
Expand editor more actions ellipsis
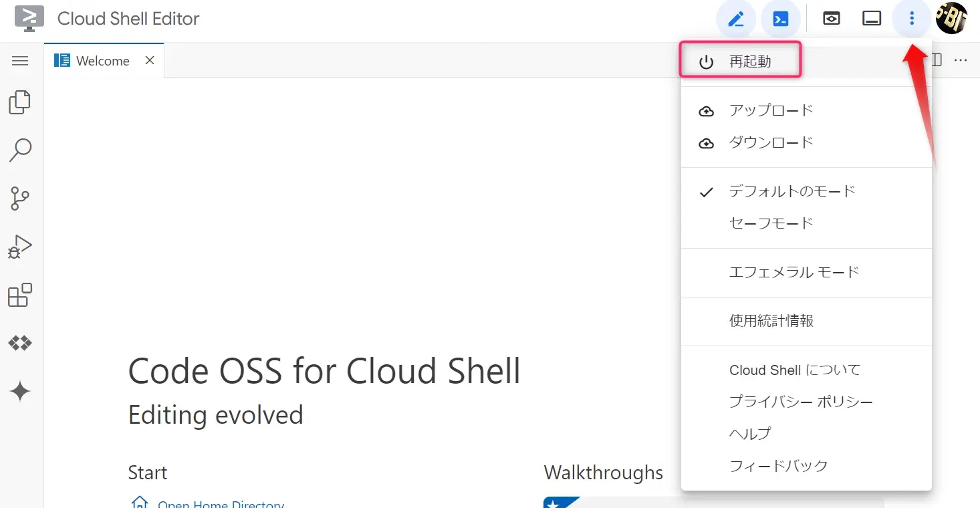click(961, 61)
